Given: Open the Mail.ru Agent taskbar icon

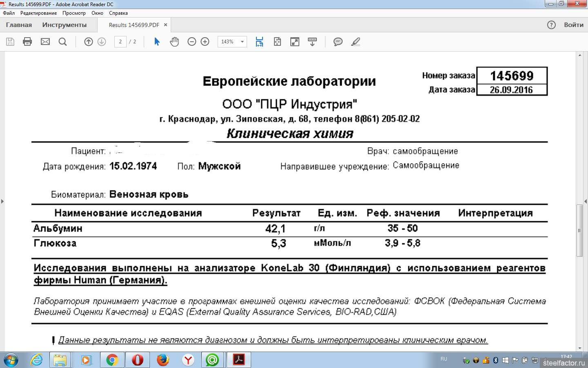Looking at the screenshot, I should (x=212, y=360).
